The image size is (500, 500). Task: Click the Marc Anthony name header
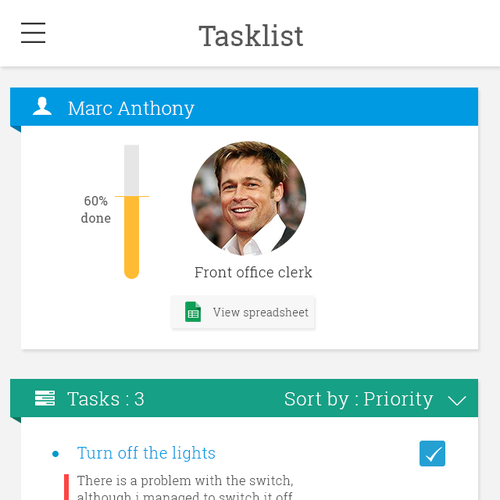(131, 108)
